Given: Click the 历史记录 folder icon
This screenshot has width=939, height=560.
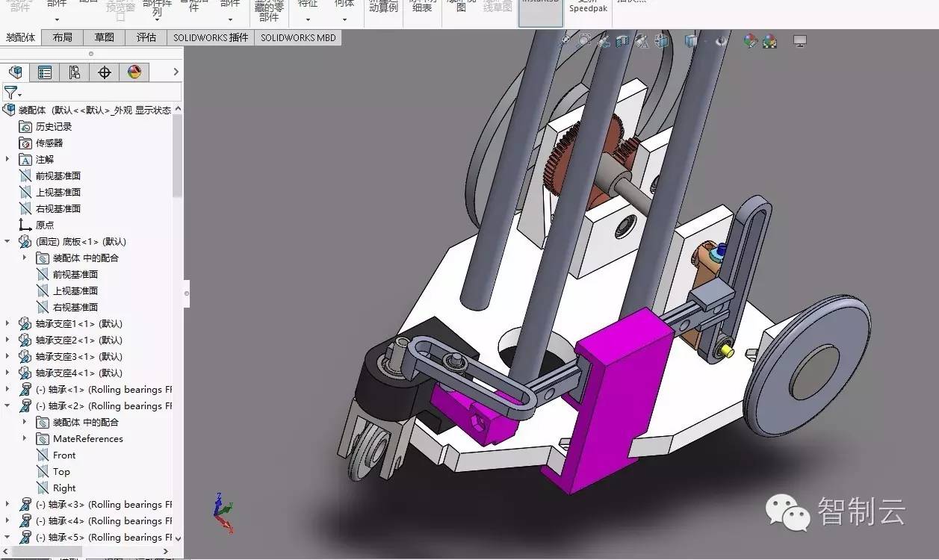Looking at the screenshot, I should (x=25, y=126).
